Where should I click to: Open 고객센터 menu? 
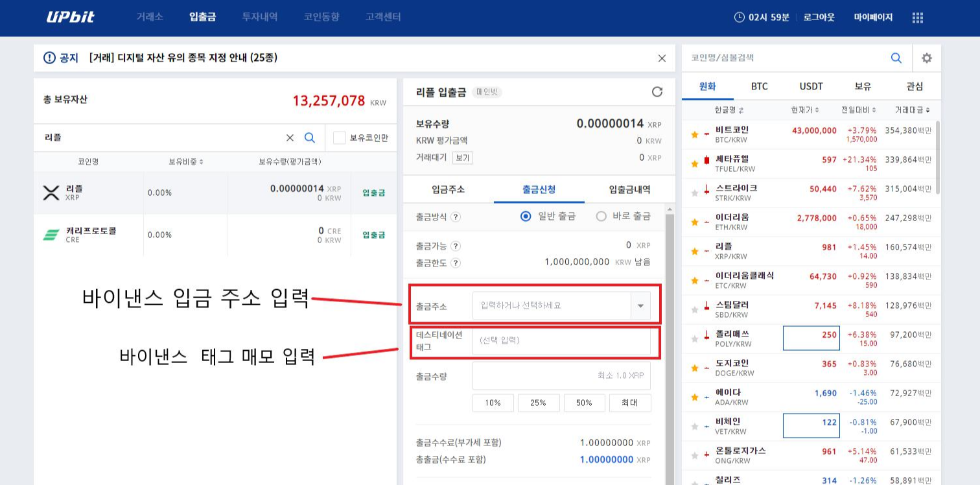coord(383,18)
